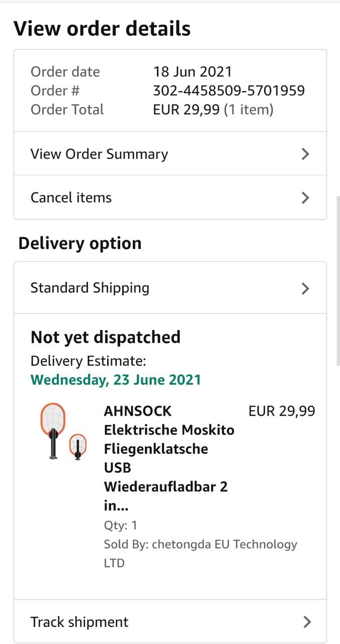This screenshot has width=340, height=644.
Task: Click the seller name chetongda EU Technology
Action: (x=200, y=553)
